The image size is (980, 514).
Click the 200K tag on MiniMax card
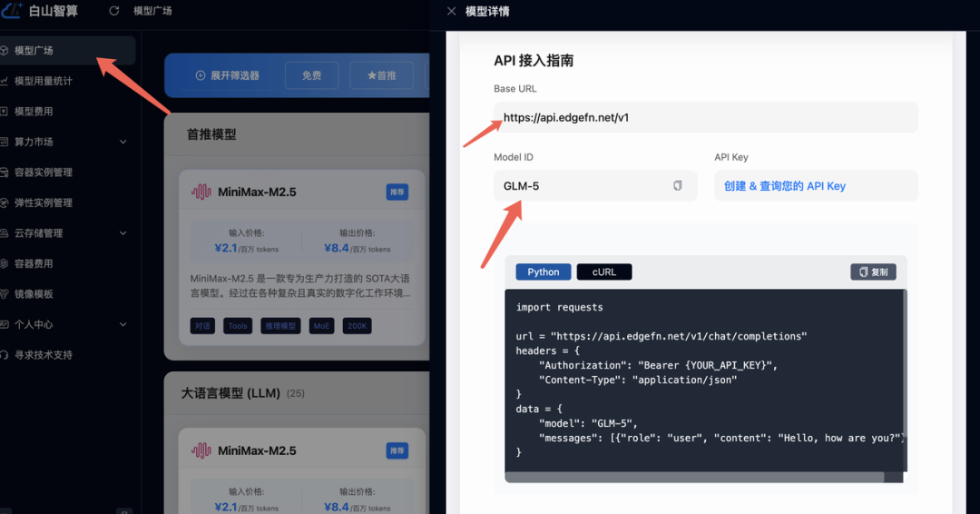(x=357, y=326)
